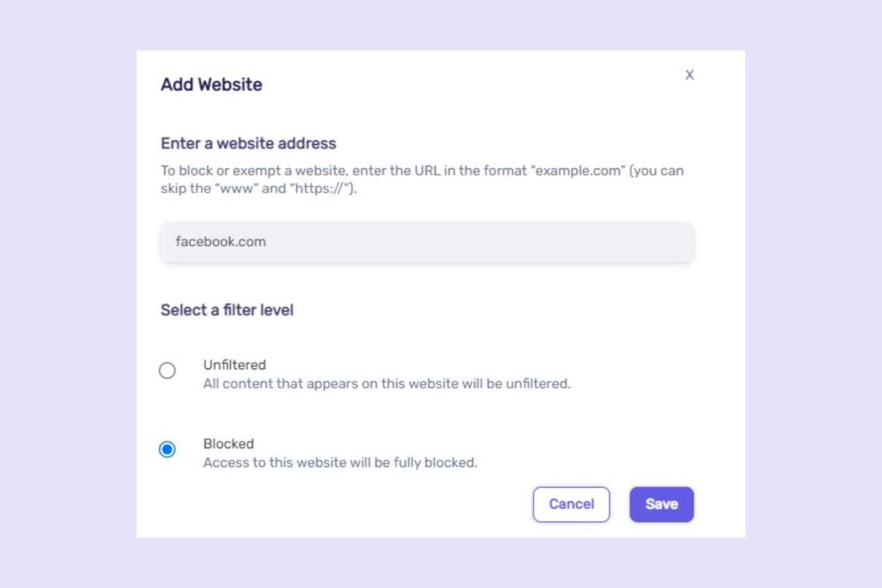Click the lavender backdrop right of the dialog
Viewport: 882px width, 588px height.
813,294
